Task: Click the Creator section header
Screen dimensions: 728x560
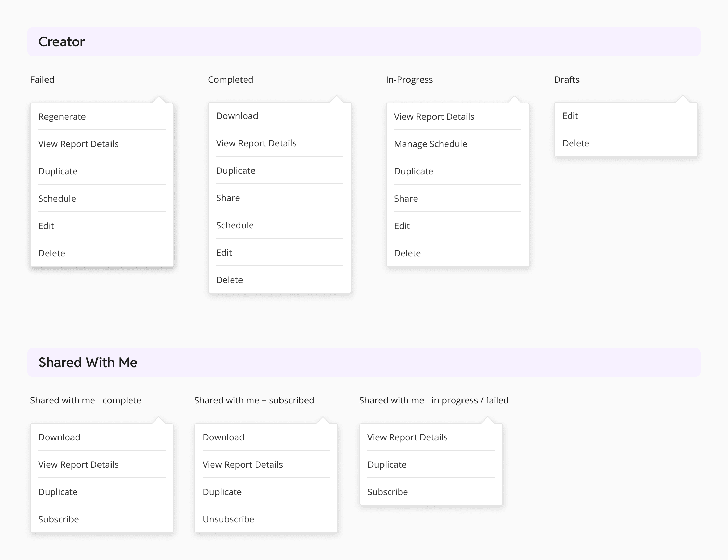Action: click(x=62, y=41)
